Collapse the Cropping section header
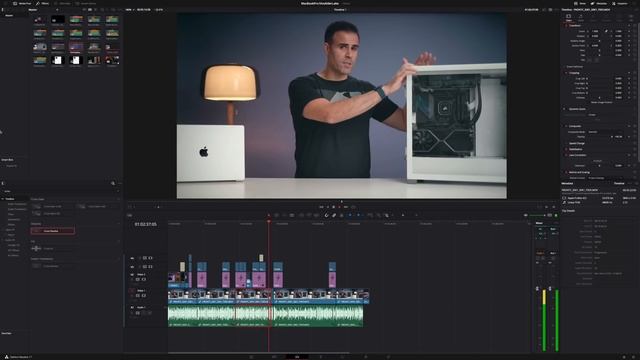 point(574,73)
